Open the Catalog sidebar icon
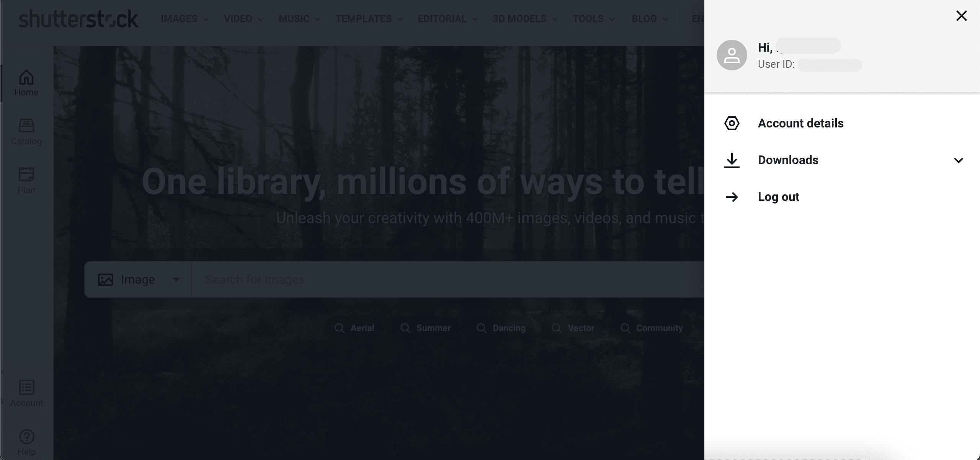This screenshot has height=460, width=980. (26, 126)
